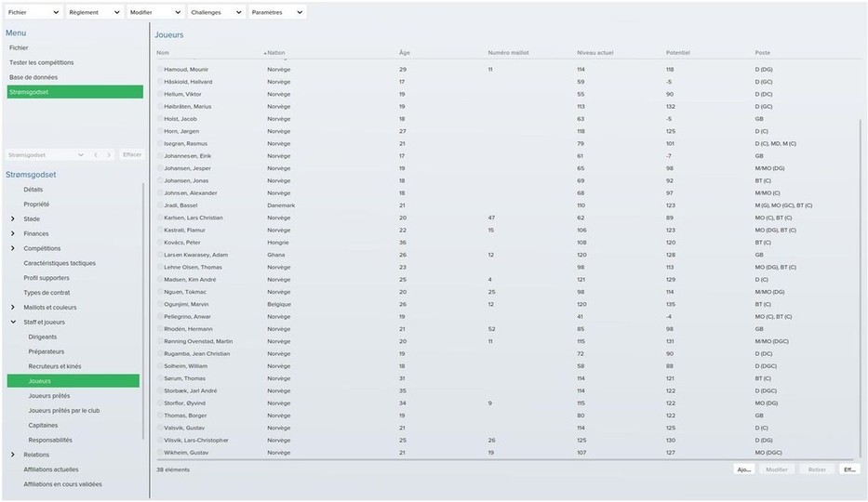
Task: Expand the Stade tree section
Action: tap(13, 218)
